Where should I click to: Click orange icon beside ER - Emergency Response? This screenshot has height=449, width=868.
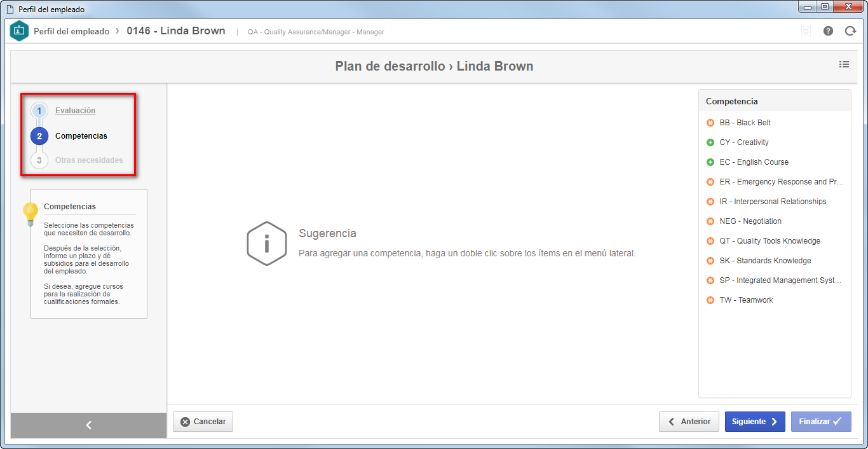click(x=710, y=182)
